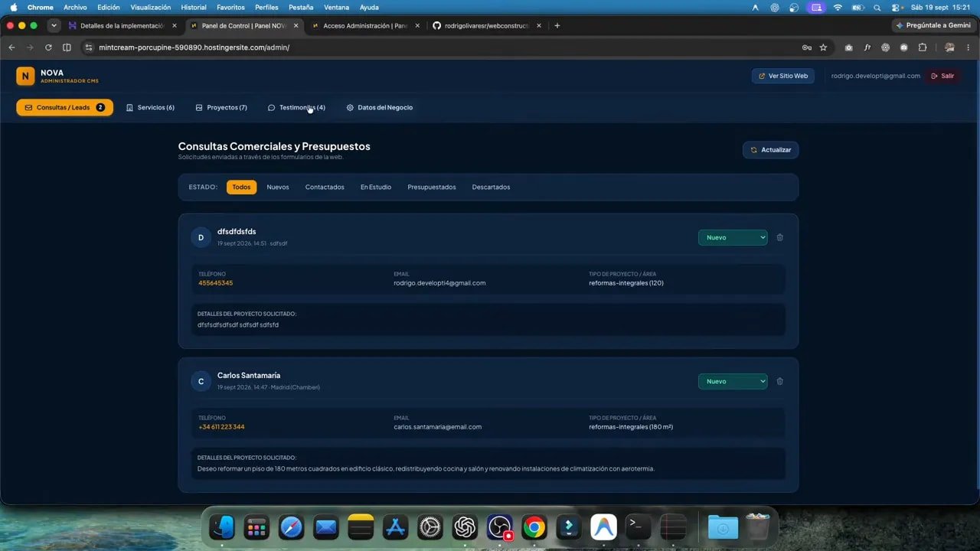Open the Chrome extensions puzzle icon
The image size is (980, 551).
(923, 47)
